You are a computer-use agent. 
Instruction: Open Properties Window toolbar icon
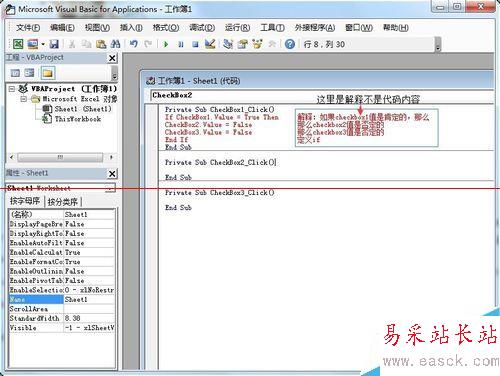tap(243, 44)
